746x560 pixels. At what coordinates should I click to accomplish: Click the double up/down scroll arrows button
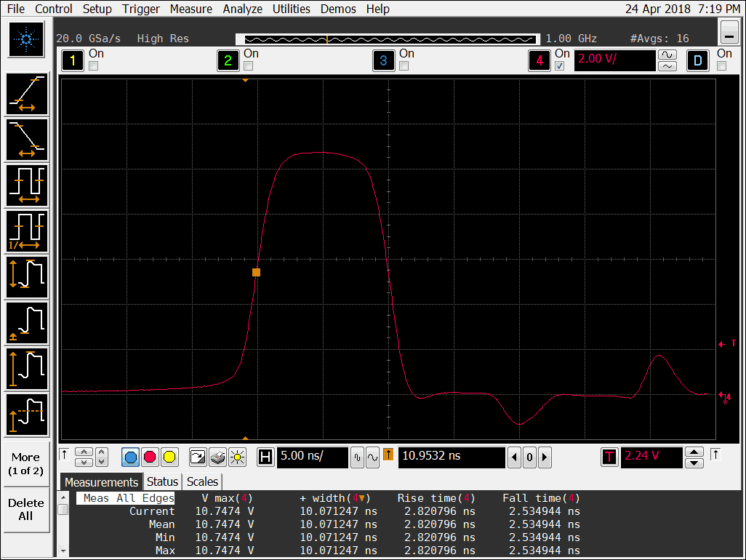(84, 457)
